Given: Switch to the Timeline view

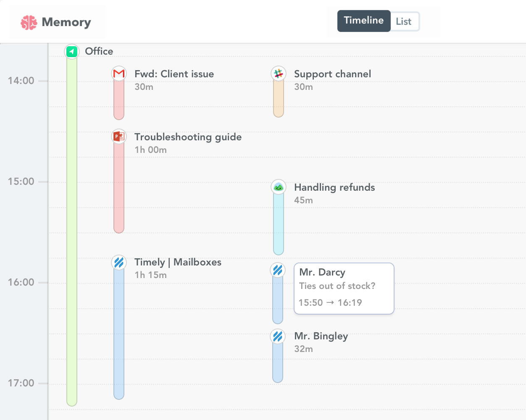Looking at the screenshot, I should 363,21.
